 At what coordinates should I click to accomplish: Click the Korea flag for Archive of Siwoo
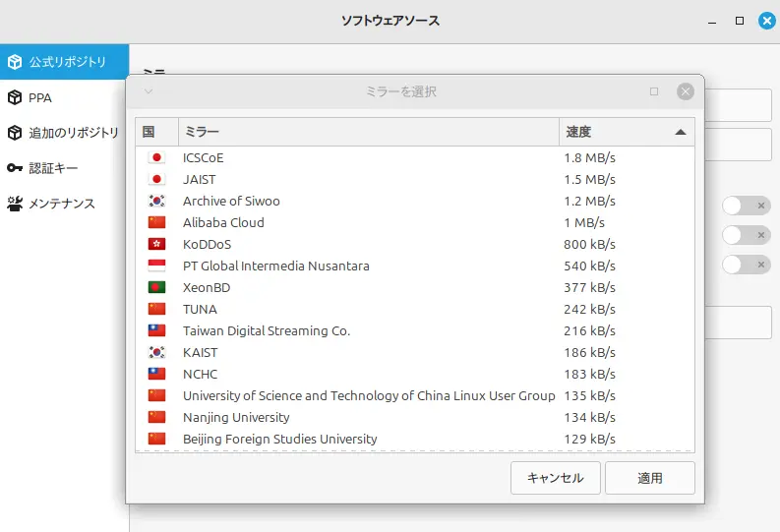156,201
